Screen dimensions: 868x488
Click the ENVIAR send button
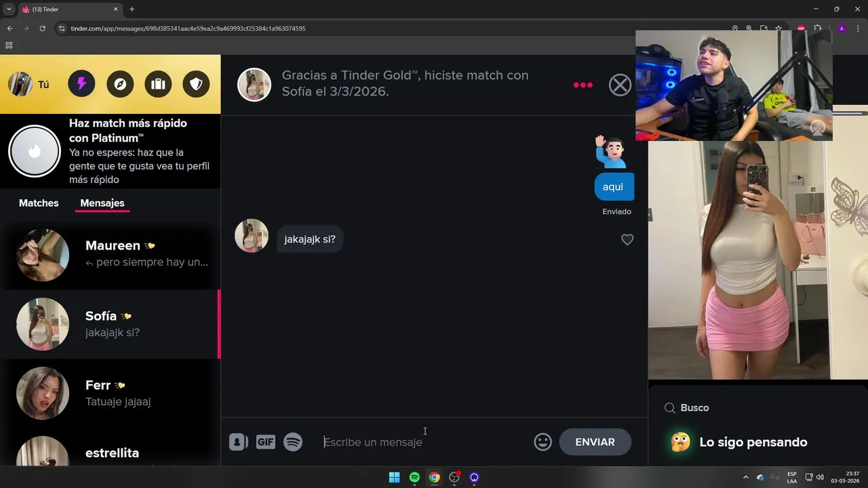tap(595, 442)
